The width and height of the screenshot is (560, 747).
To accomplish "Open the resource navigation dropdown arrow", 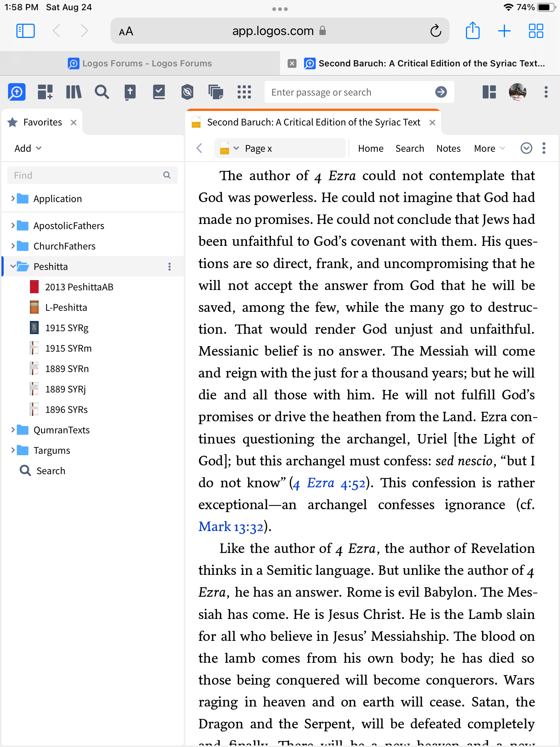I will pos(236,148).
